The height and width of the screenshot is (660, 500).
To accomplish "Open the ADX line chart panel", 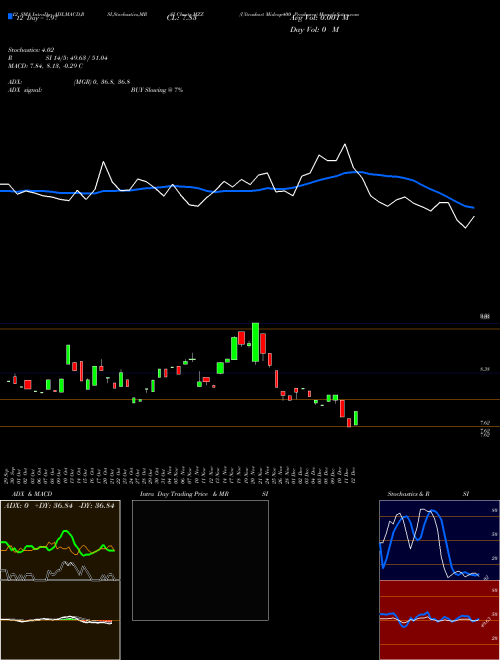I will [x=60, y=540].
